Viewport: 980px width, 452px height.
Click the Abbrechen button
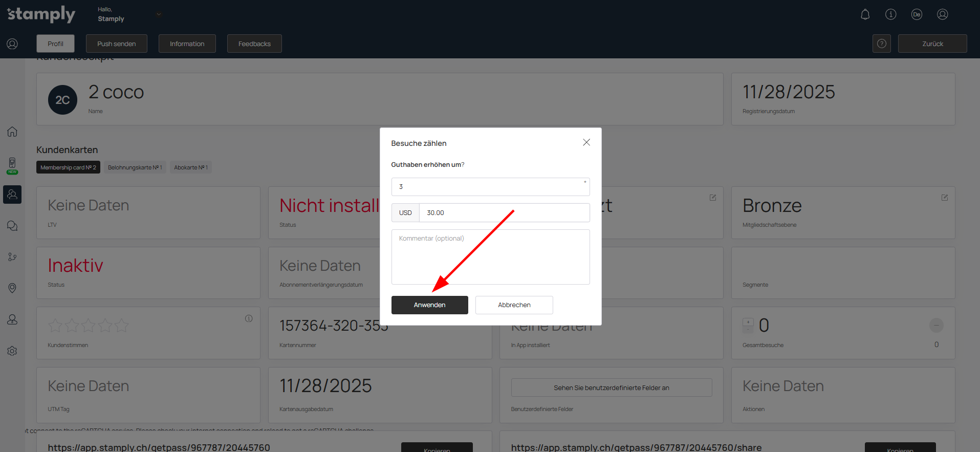pos(514,305)
